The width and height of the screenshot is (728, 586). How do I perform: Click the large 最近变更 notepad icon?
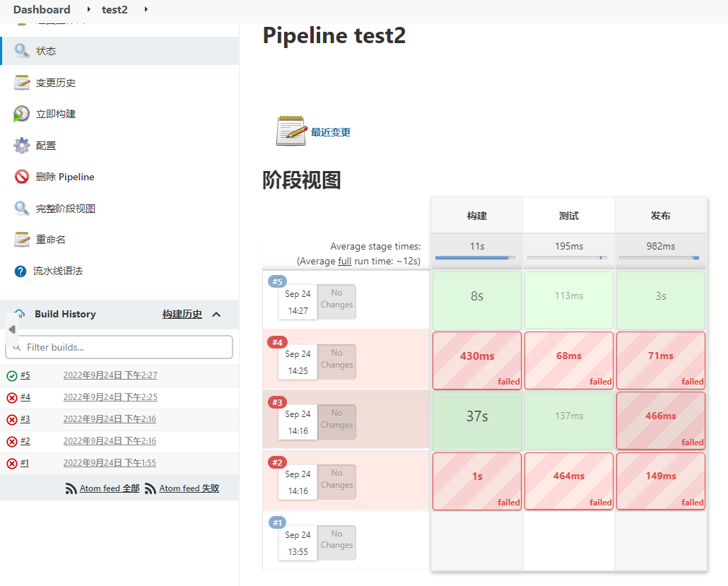click(291, 131)
